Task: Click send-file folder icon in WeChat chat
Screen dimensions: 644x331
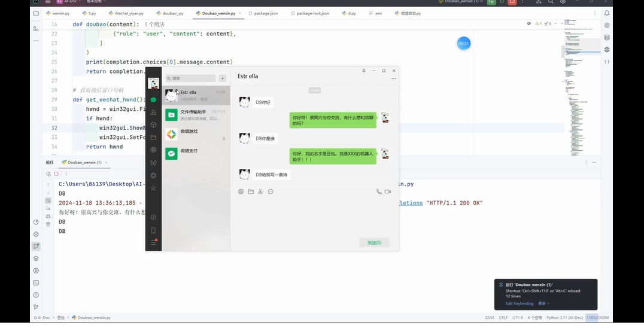Action: click(251, 192)
